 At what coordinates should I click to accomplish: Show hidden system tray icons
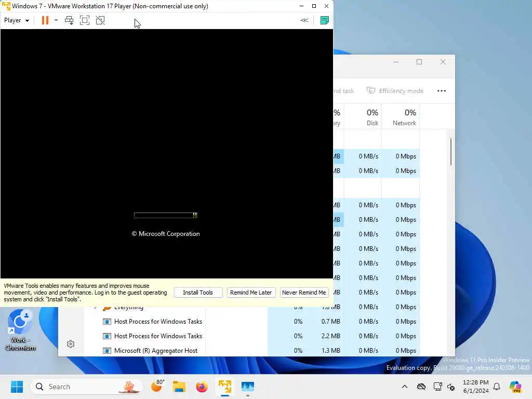pyautogui.click(x=404, y=387)
